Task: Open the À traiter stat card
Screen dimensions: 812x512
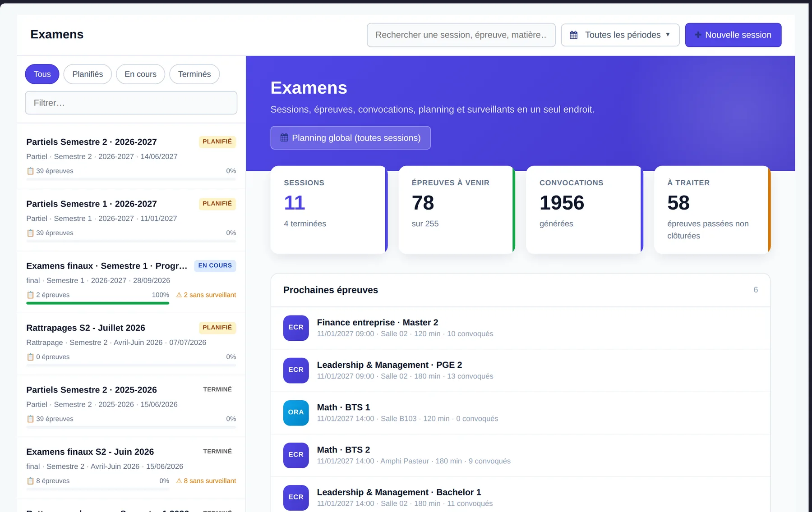Action: [712, 210]
